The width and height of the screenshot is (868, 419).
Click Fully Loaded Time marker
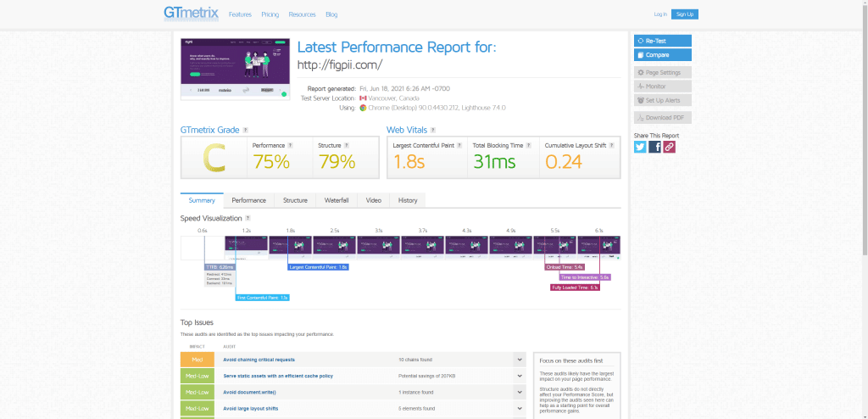[575, 288]
